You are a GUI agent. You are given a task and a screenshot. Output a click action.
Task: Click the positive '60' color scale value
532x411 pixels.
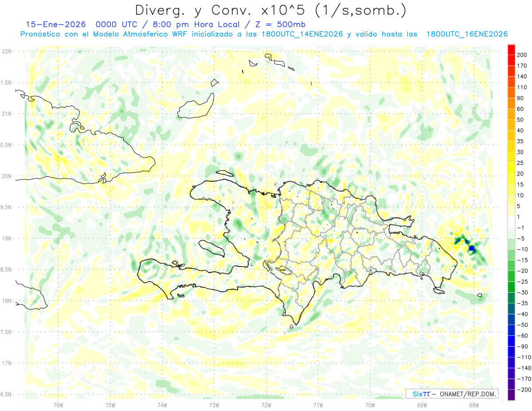[x=520, y=109]
